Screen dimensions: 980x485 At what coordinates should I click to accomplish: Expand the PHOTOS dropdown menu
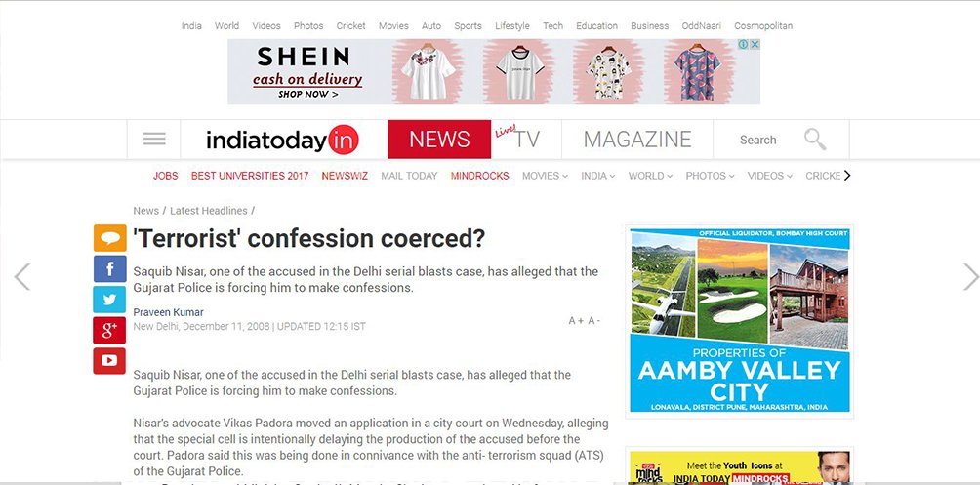click(710, 176)
